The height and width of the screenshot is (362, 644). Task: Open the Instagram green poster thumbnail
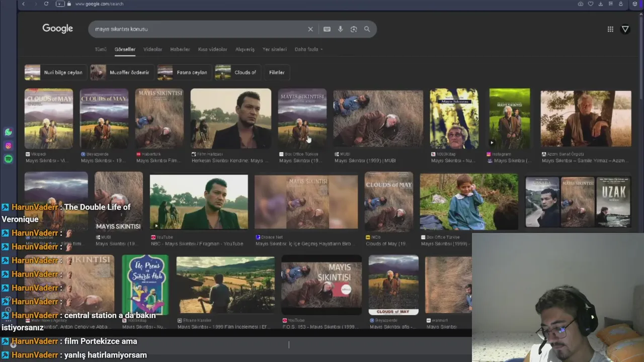click(510, 119)
